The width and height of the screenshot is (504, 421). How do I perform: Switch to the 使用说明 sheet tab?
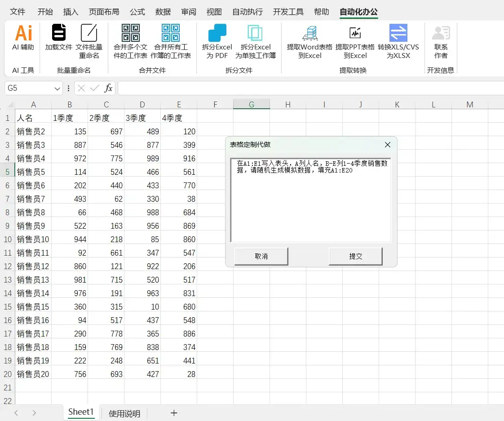124,413
